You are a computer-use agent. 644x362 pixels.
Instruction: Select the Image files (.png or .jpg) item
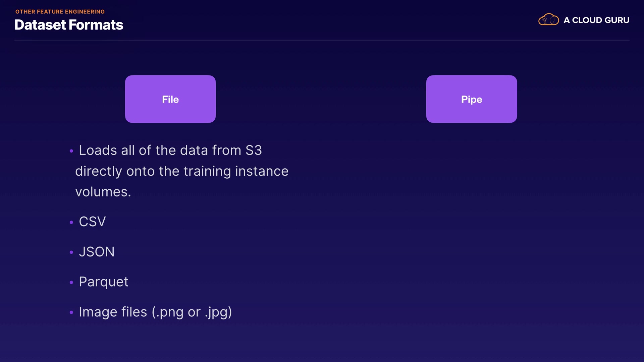coord(155,312)
